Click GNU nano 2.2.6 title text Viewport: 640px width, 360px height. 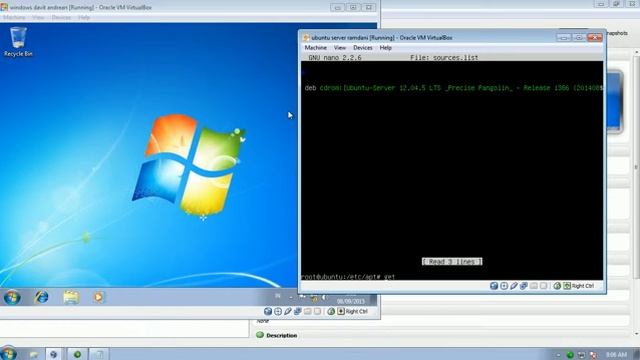[335, 58]
